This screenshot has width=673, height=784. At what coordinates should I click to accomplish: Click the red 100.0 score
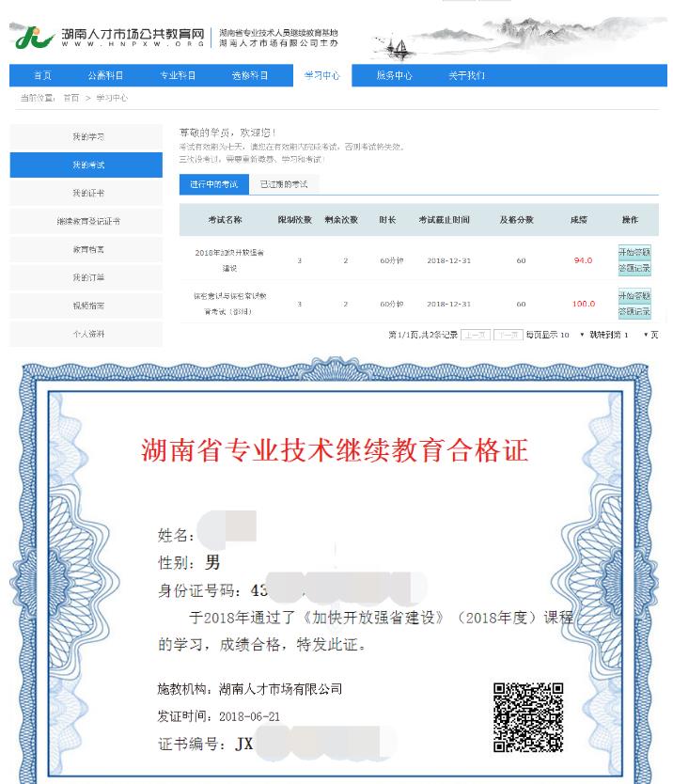[584, 304]
